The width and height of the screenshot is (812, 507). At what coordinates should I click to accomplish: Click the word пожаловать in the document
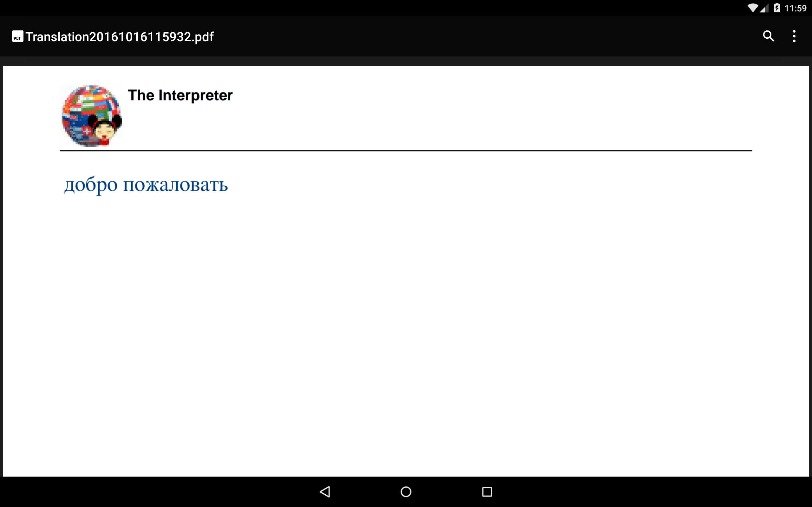pyautogui.click(x=175, y=185)
